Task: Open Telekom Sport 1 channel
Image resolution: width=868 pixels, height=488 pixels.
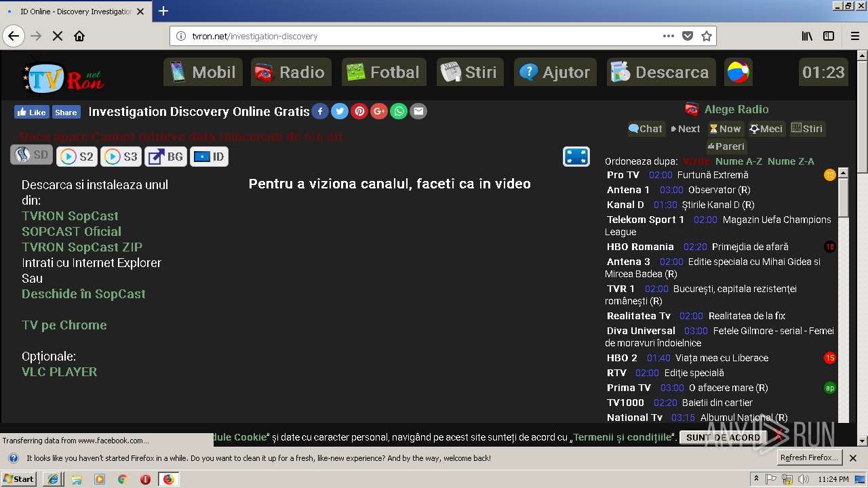Action: tap(646, 220)
